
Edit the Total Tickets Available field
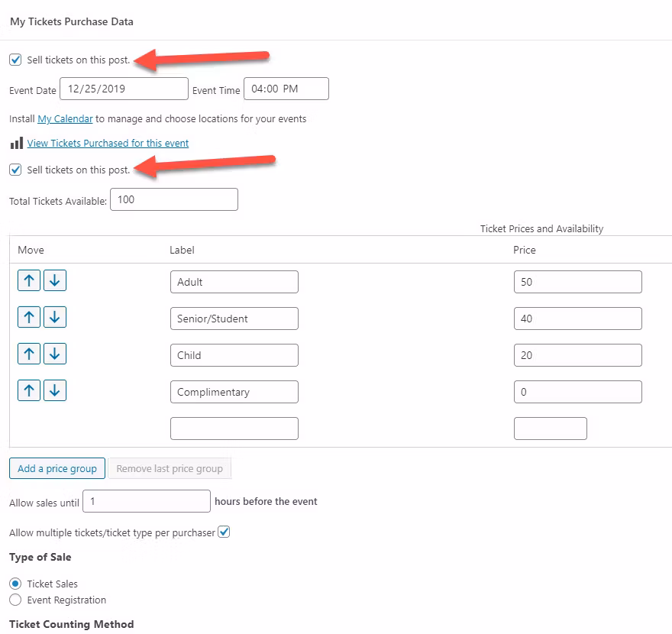pyautogui.click(x=173, y=199)
